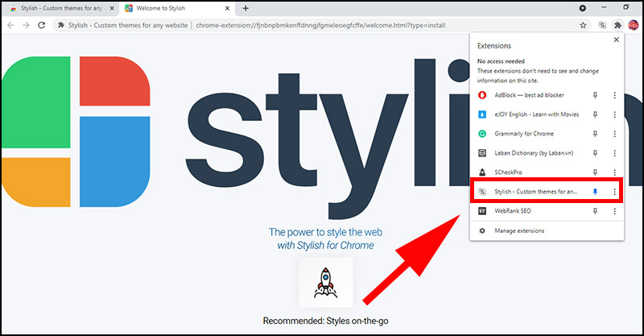The image size is (644, 336).
Task: Unpin Stylish from the toolbar
Action: click(595, 192)
